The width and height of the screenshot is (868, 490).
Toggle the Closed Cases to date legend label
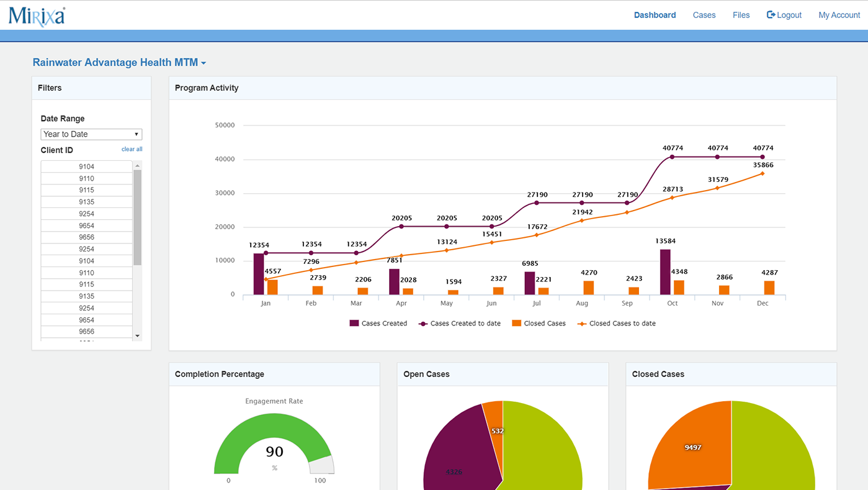tap(622, 324)
